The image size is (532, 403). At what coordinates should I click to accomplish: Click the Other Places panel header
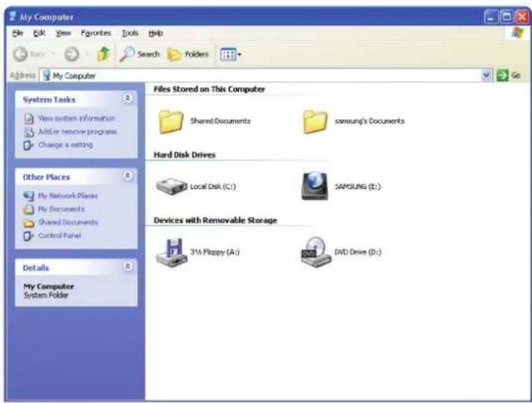(x=76, y=177)
